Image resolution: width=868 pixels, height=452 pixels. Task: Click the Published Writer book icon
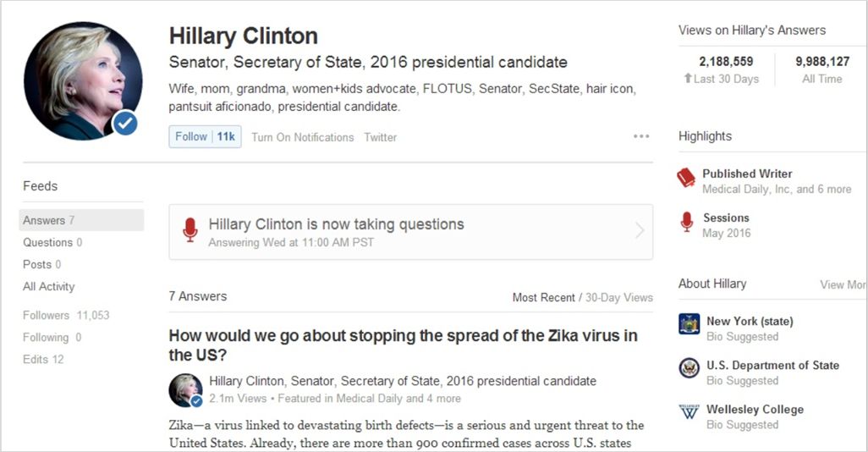[686, 178]
